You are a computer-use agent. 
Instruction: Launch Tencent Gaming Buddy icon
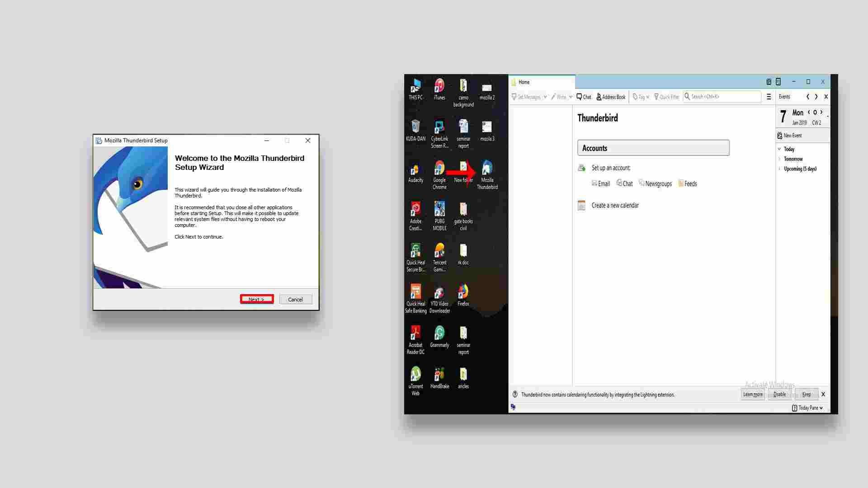tap(439, 258)
